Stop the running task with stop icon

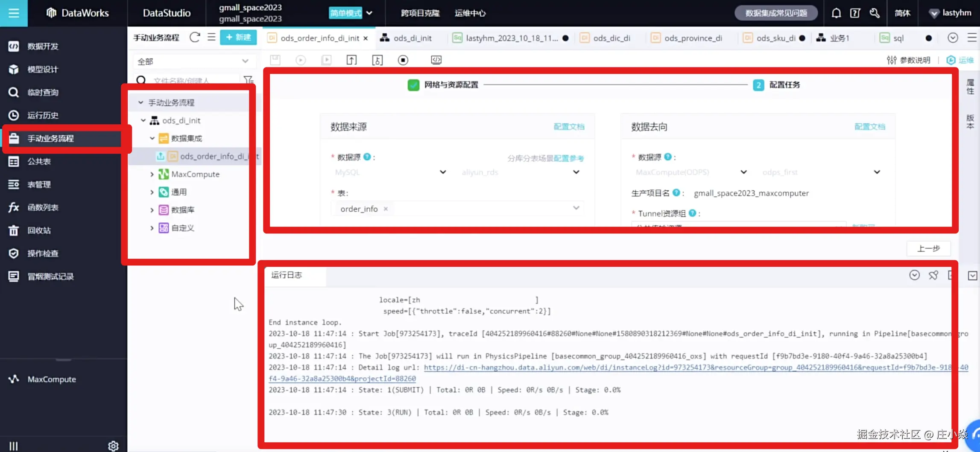403,60
